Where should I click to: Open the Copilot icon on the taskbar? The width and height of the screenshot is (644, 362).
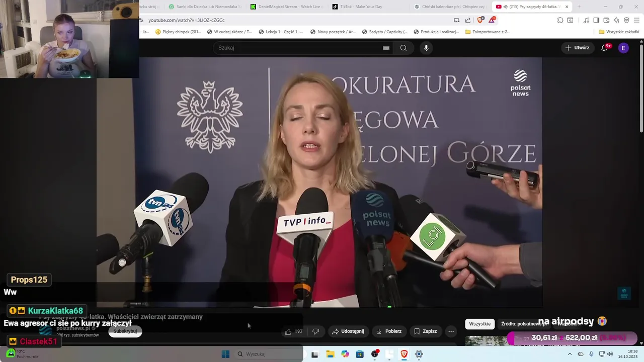tap(345, 354)
